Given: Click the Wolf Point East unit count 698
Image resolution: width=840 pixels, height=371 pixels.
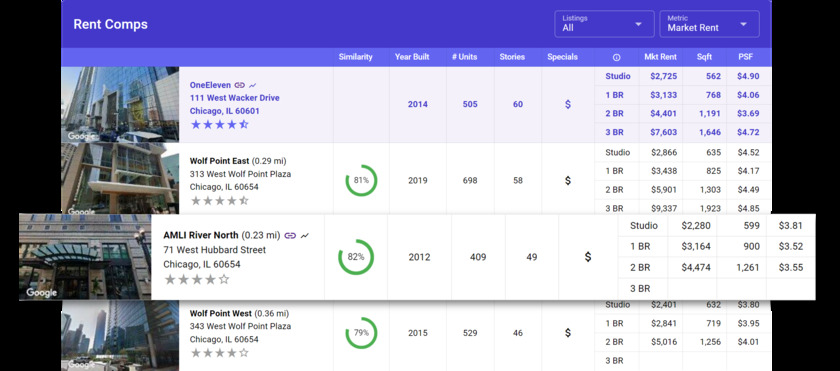Looking at the screenshot, I should click(x=470, y=180).
